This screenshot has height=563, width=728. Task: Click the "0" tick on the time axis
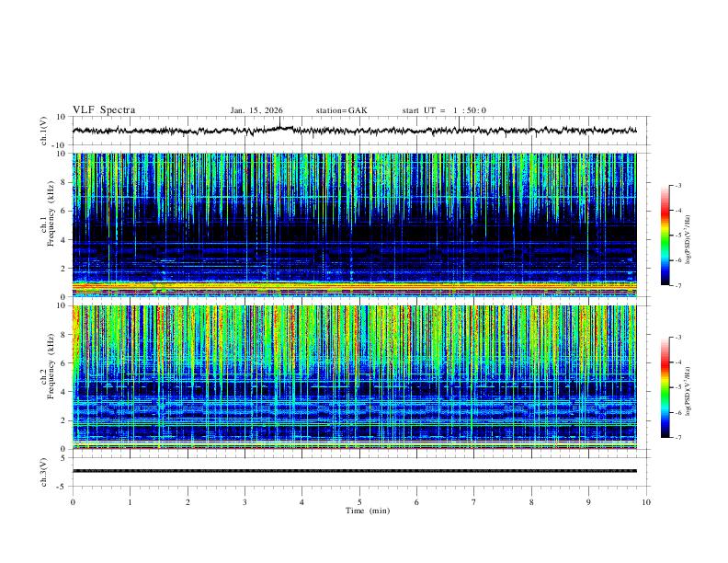[73, 502]
